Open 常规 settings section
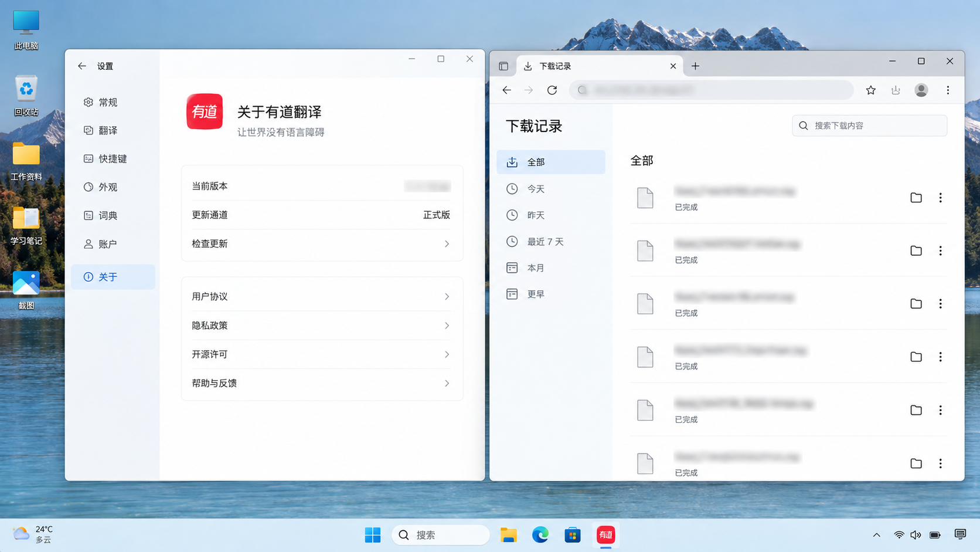 pos(113,102)
